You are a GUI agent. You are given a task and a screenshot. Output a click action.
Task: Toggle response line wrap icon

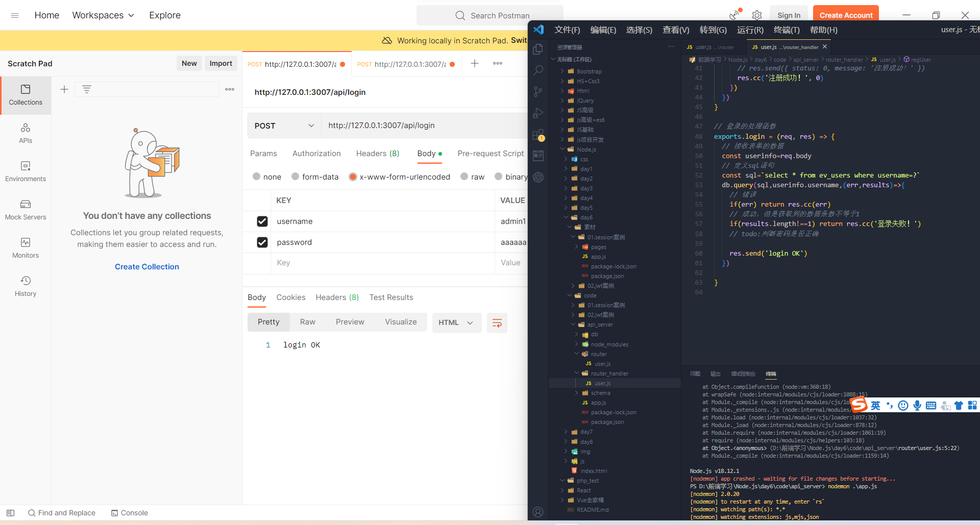point(497,323)
